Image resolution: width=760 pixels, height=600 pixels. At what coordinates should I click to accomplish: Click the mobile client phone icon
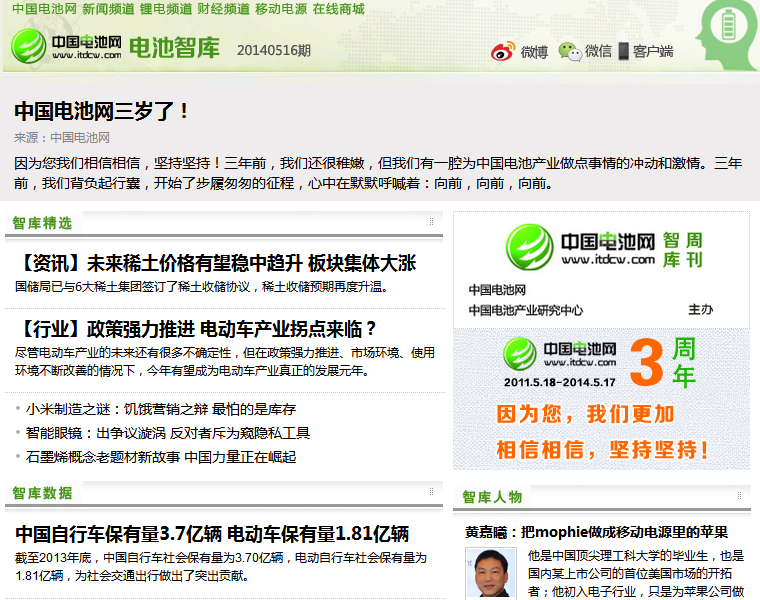pos(624,51)
